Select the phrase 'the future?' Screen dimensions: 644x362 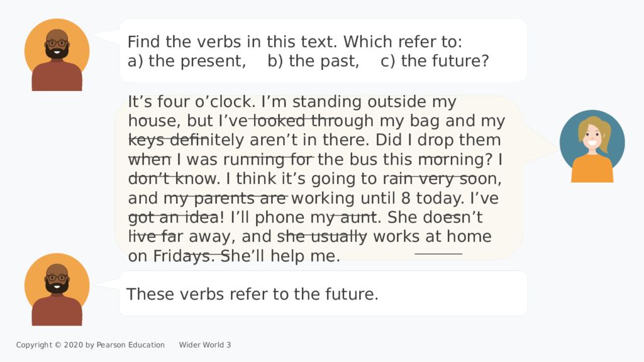tap(445, 61)
